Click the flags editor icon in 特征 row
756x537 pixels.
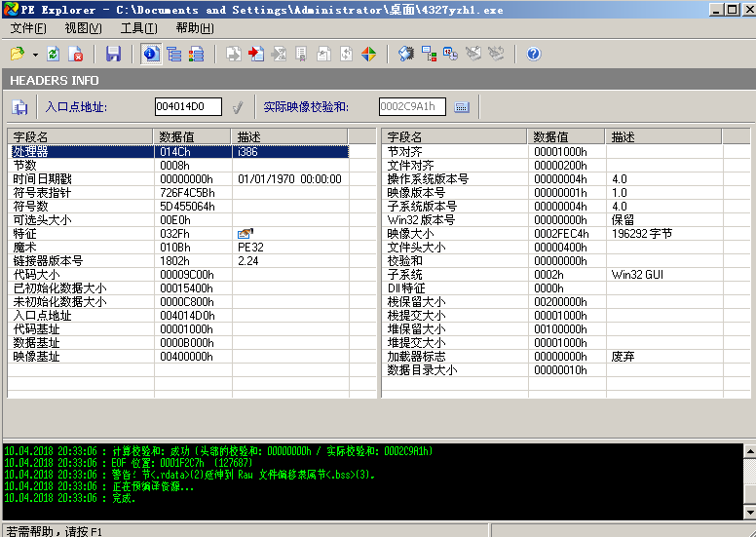point(245,234)
